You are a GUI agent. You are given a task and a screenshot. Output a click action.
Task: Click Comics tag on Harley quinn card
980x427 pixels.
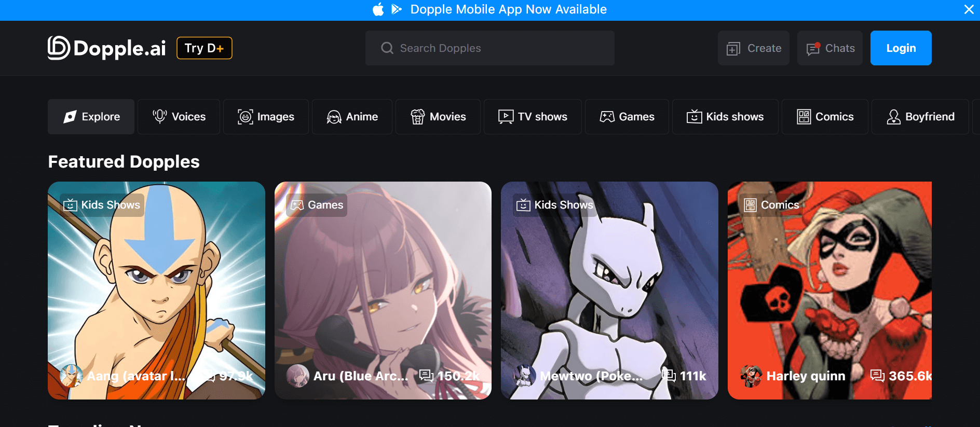click(x=772, y=205)
